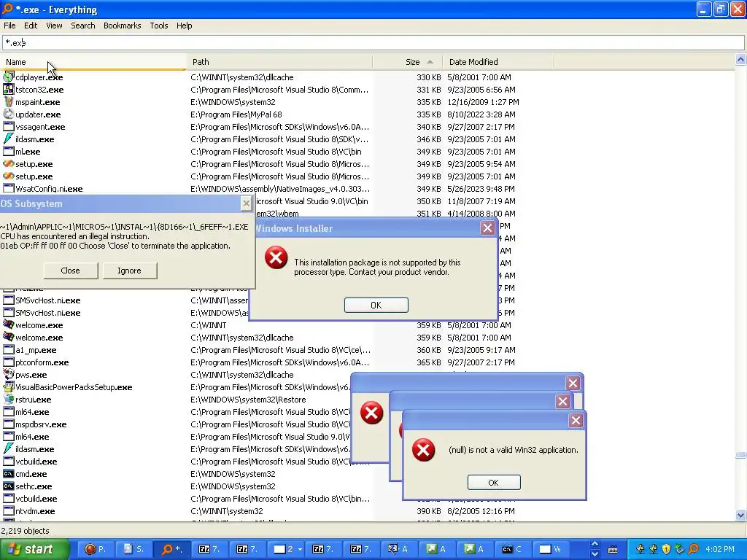Click the updater.exe icon for MyPal 68
747x560 pixels.
pyautogui.click(x=9, y=114)
